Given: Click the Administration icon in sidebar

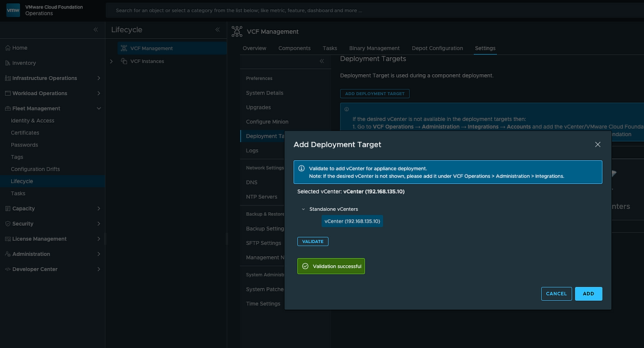Looking at the screenshot, I should point(8,255).
